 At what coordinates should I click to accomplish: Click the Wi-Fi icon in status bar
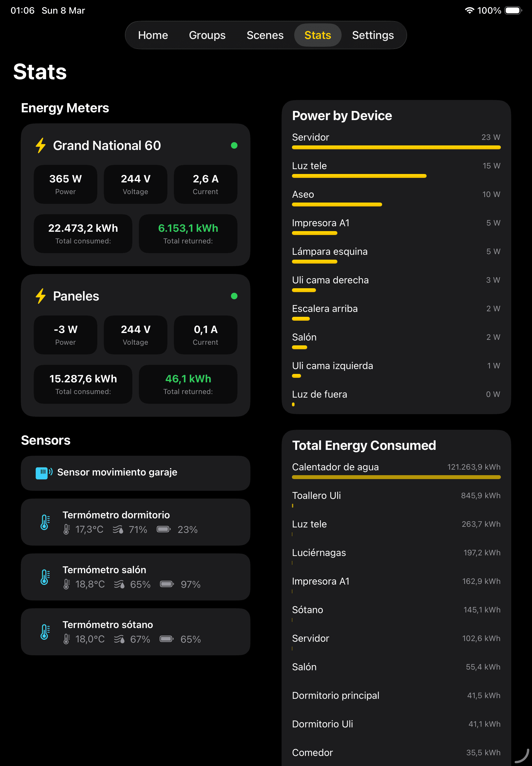pos(469,10)
